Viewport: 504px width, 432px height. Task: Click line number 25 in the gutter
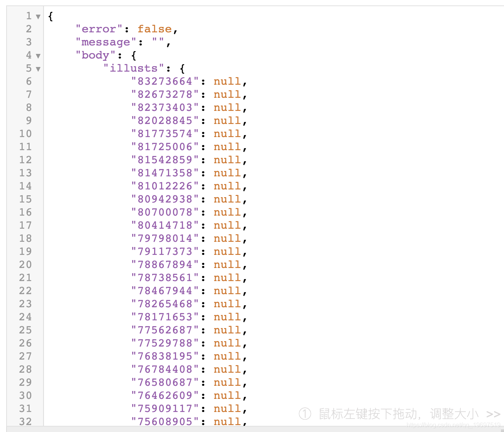tap(25, 330)
